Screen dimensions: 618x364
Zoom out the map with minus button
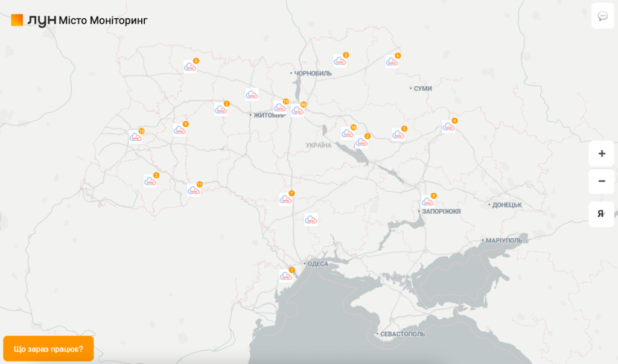601,181
